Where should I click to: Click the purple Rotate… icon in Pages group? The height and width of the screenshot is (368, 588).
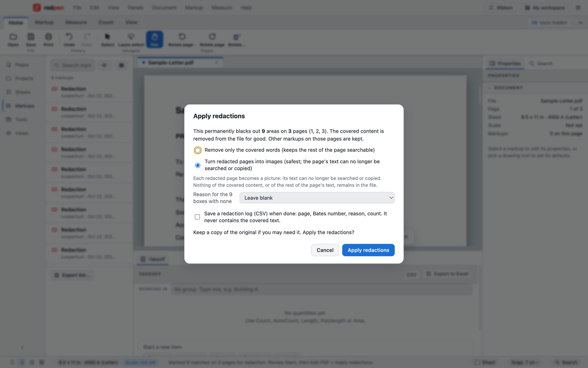click(x=237, y=37)
